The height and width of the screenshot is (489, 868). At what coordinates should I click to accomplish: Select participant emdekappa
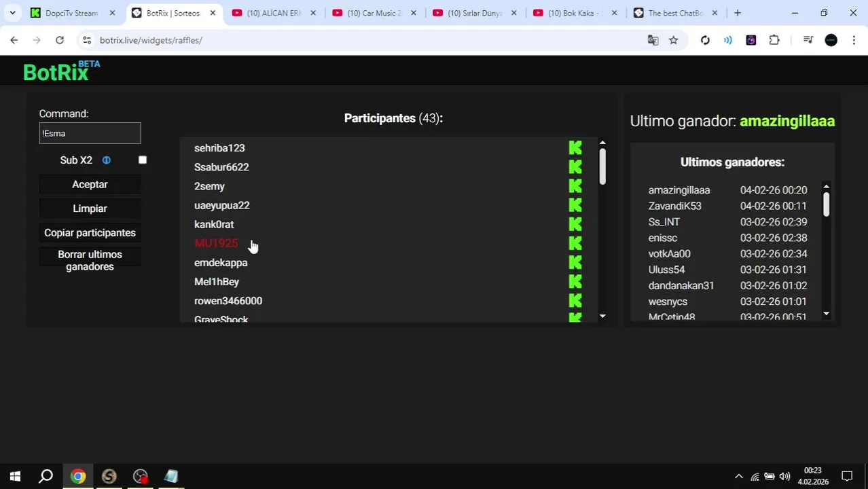pos(221,262)
